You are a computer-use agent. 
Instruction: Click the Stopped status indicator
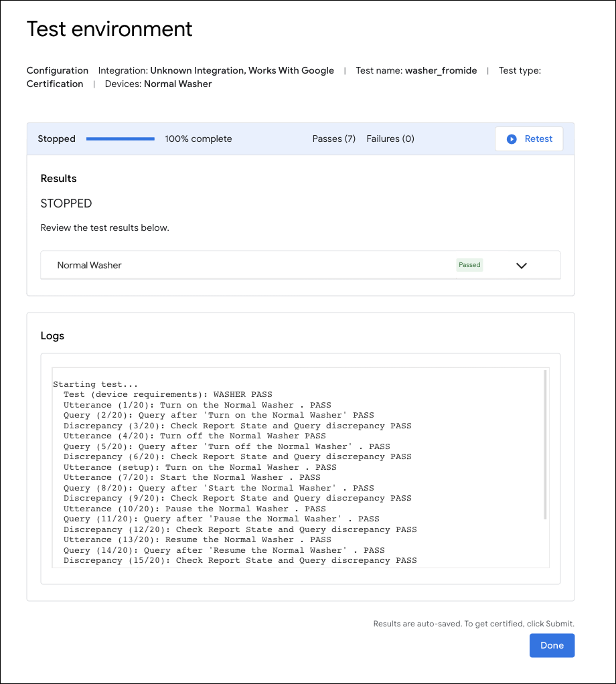tap(56, 139)
